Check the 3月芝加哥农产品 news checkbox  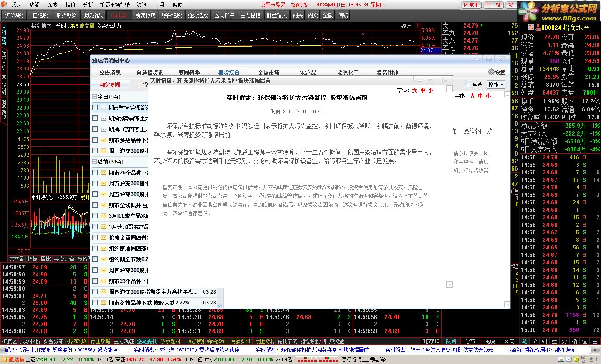95,227
